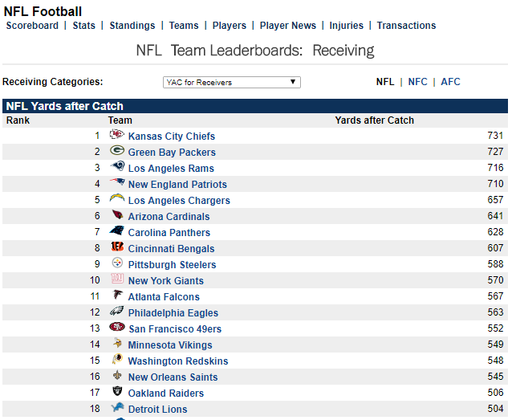The image size is (512, 420).
Task: Click the Los Angeles Chargers logo icon
Action: pyautogui.click(x=117, y=198)
